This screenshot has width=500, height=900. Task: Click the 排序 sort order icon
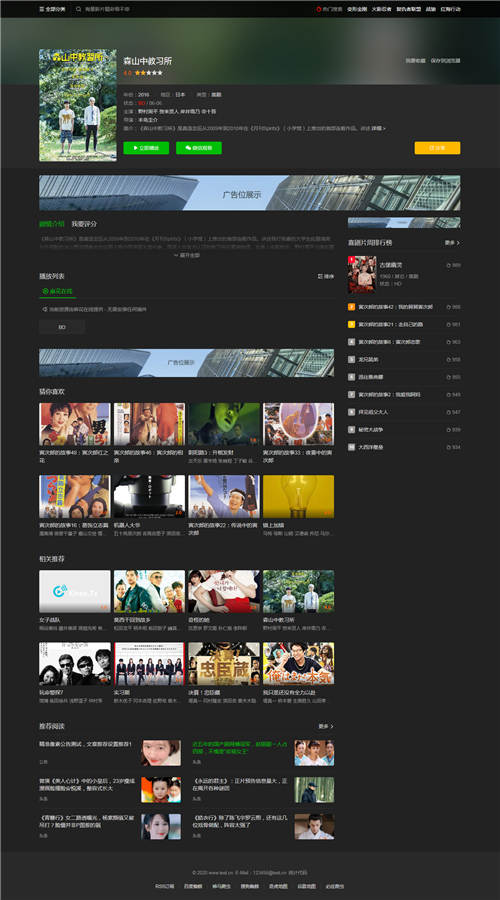[320, 276]
